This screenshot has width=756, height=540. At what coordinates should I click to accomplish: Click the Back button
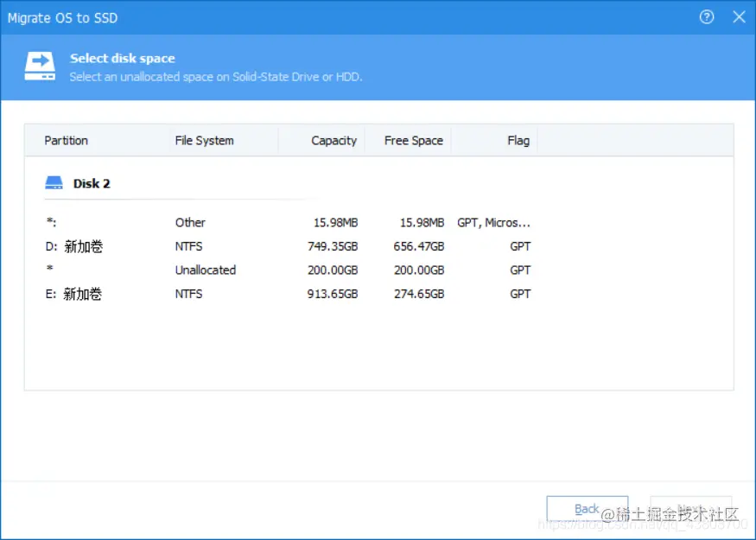tap(587, 509)
